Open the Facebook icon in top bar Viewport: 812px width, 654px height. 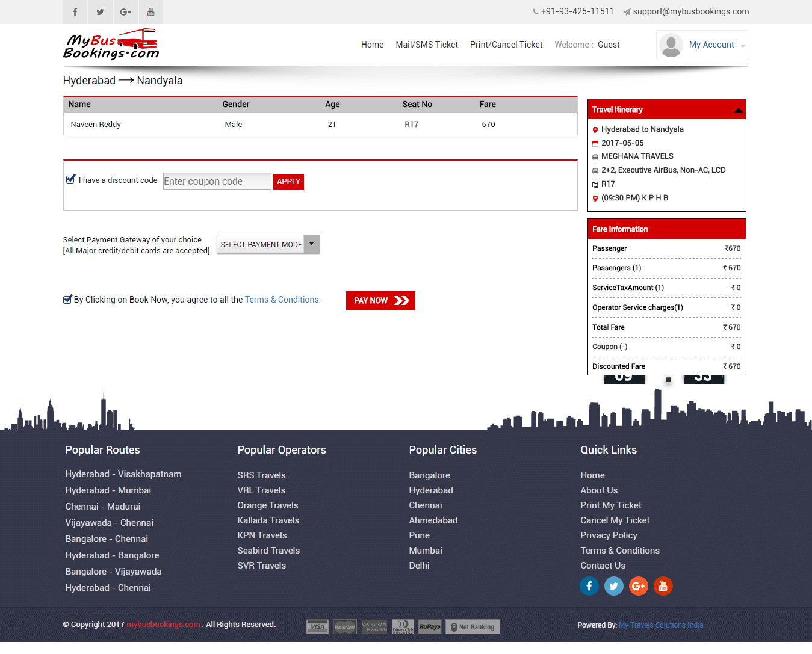[x=75, y=12]
